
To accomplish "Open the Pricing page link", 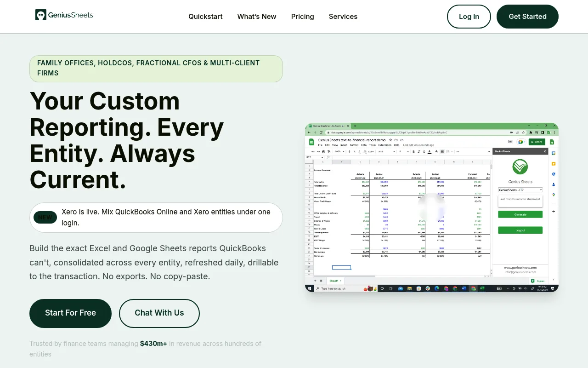I will pos(303,17).
